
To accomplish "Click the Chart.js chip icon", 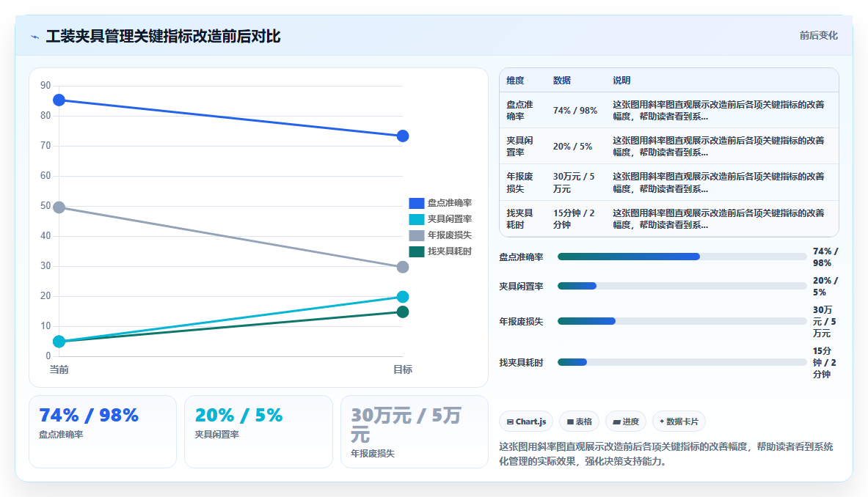I will (x=510, y=421).
